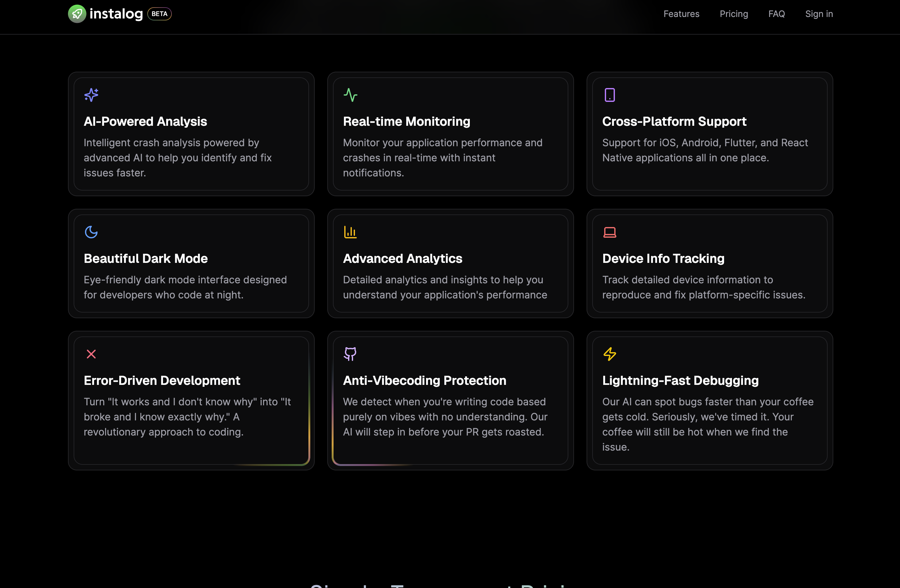
Task: Click the Sign in link
Action: coord(819,14)
